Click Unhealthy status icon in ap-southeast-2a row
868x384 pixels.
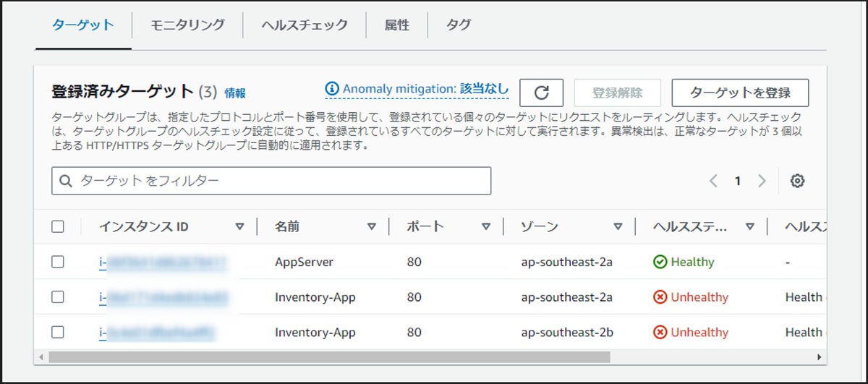[660, 297]
